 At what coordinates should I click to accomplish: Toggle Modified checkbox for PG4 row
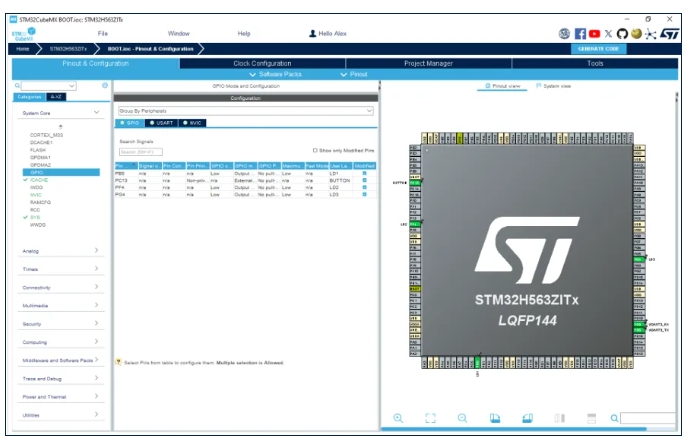click(x=364, y=194)
